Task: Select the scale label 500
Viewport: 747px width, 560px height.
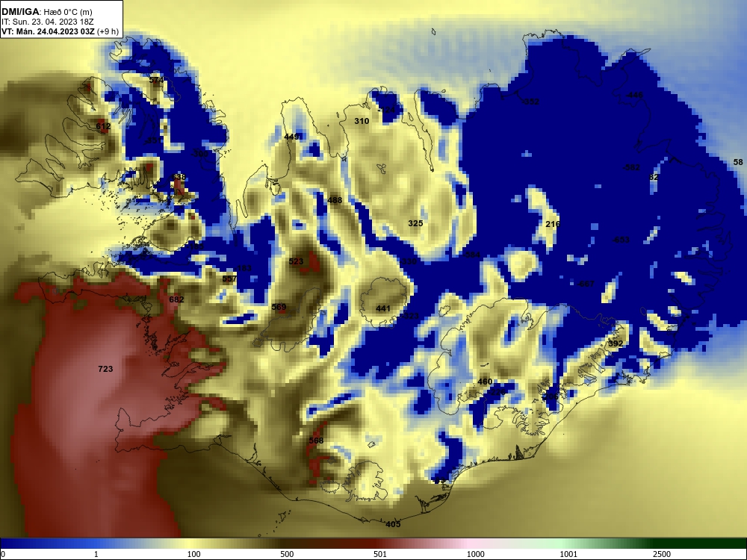Action: 287,554
